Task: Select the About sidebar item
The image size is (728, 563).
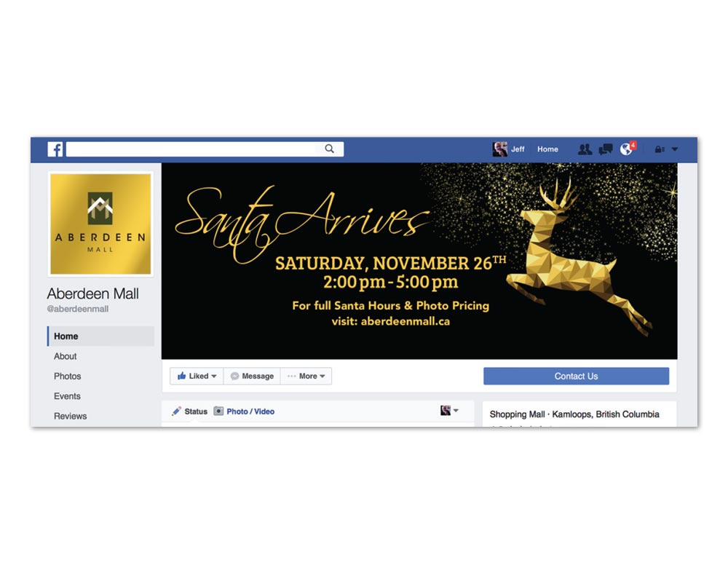Action: point(65,356)
